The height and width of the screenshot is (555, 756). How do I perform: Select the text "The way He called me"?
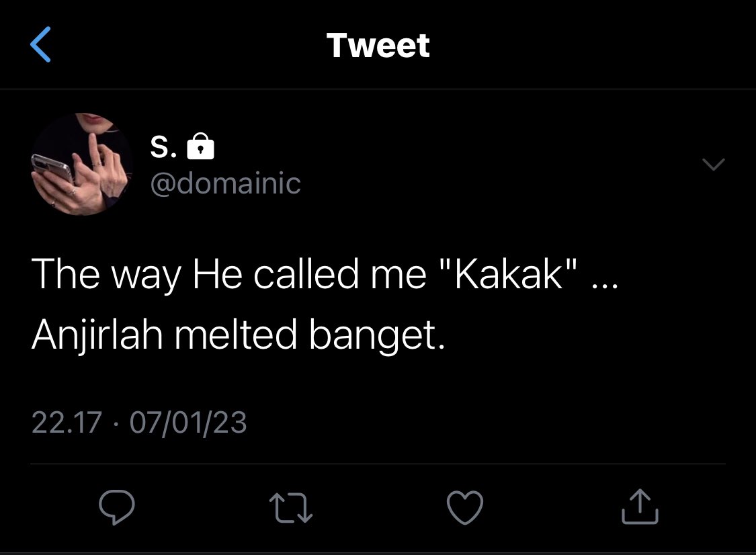click(229, 274)
